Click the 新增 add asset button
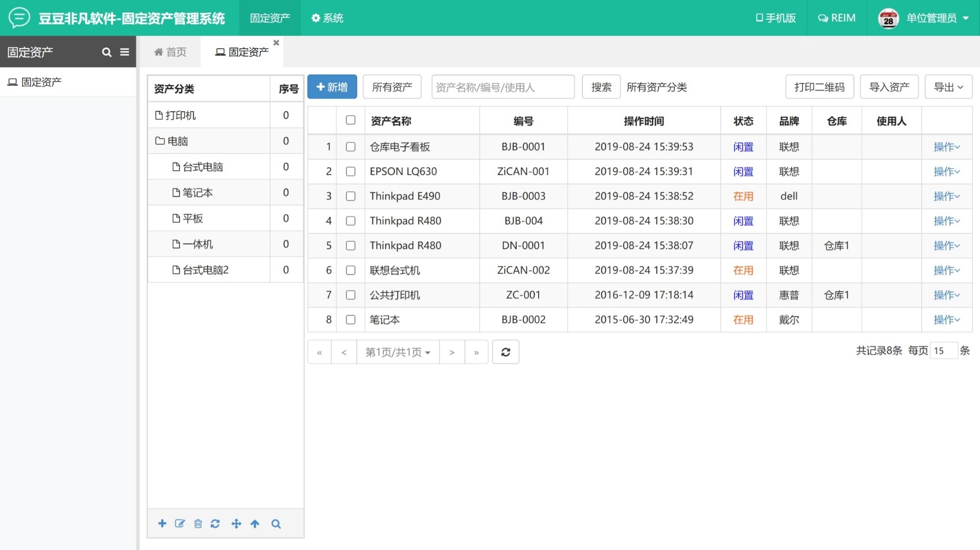The width and height of the screenshot is (980, 550). pyautogui.click(x=332, y=87)
